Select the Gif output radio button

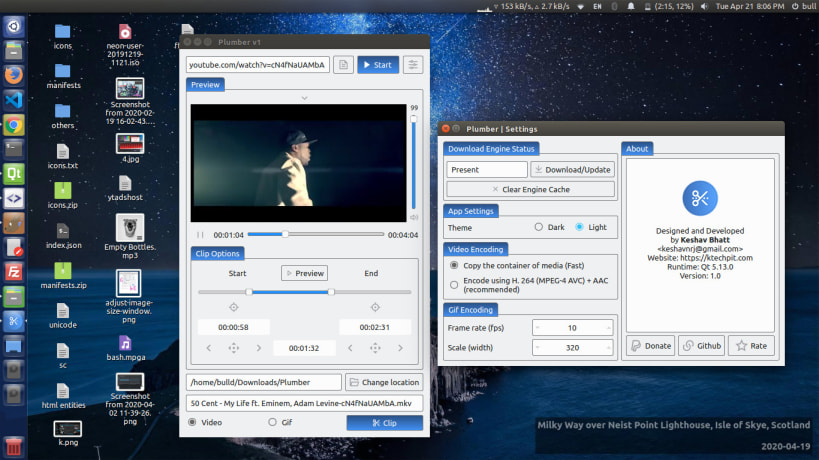pos(272,423)
